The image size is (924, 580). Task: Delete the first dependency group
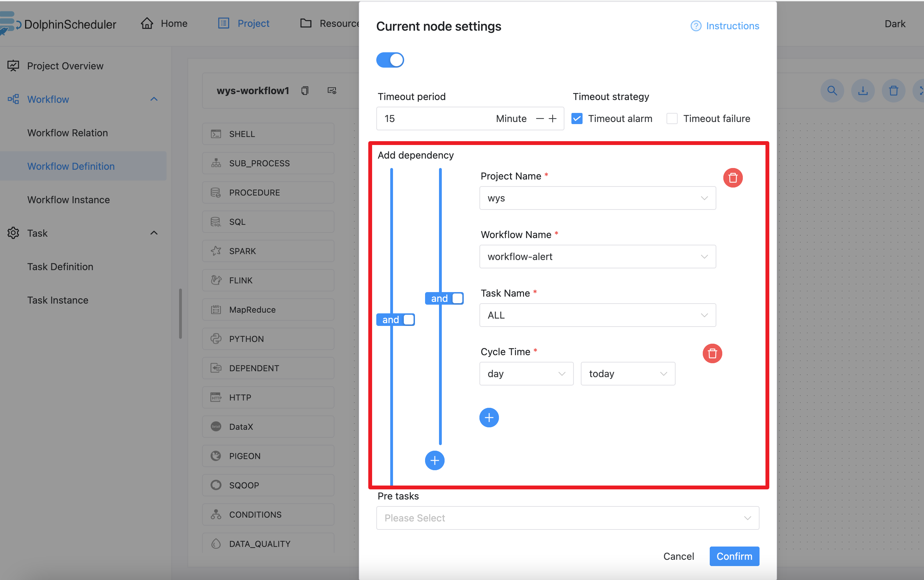pyautogui.click(x=732, y=178)
